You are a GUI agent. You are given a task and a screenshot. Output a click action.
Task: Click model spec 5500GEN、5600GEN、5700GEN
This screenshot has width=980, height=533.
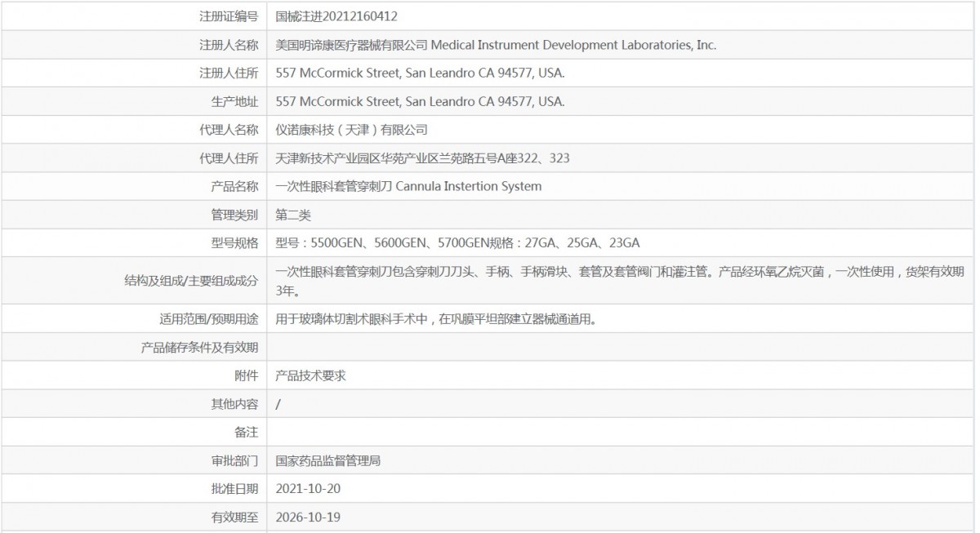(400, 243)
